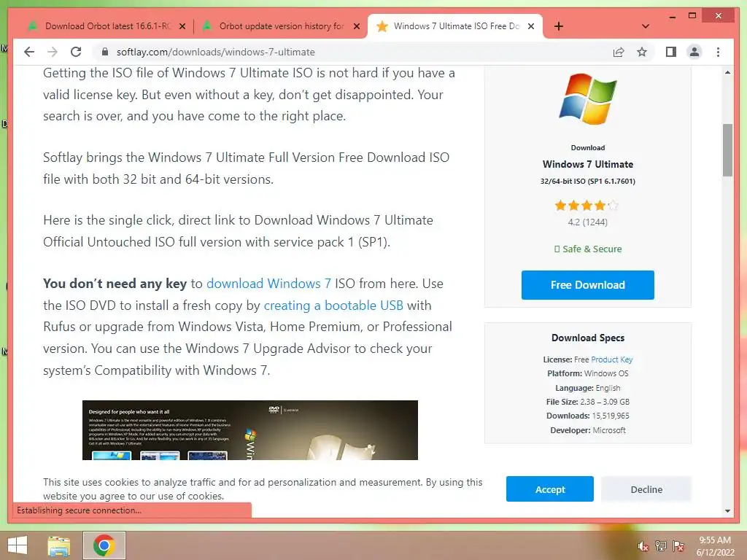
Task: Go back to the previous page
Action: (29, 52)
